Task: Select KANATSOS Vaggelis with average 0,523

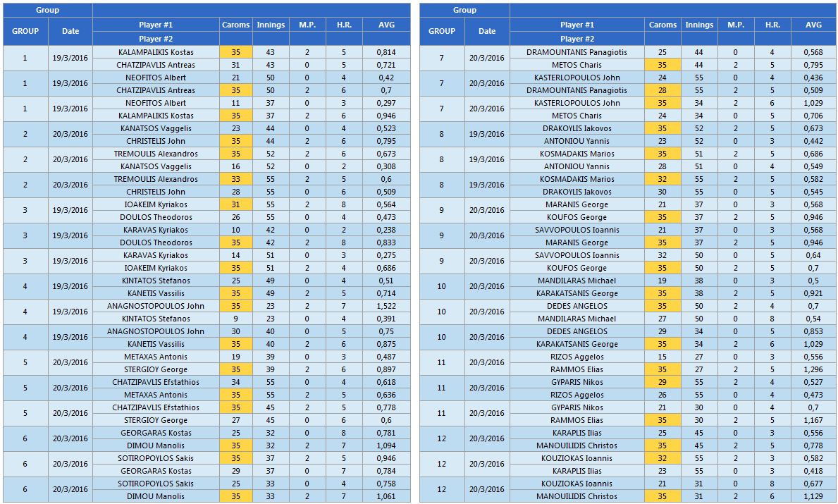Action: 156,128
